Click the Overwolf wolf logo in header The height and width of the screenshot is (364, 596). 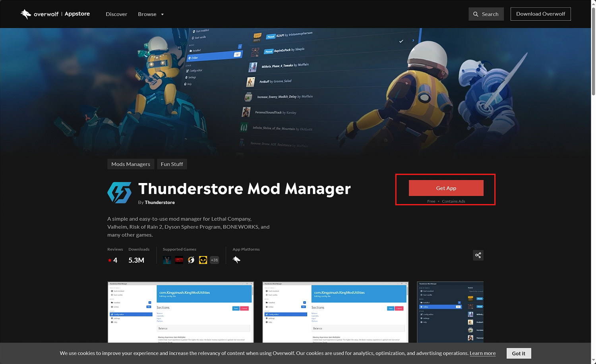pos(26,14)
